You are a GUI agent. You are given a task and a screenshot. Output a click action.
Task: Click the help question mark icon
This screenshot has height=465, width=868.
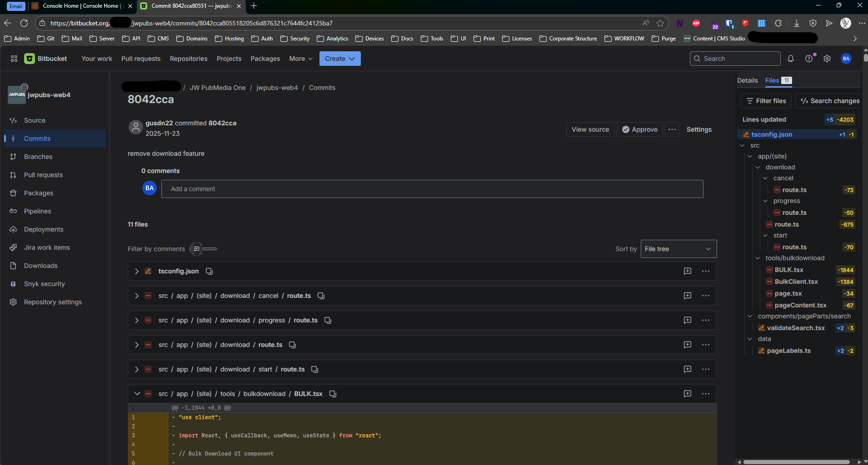pyautogui.click(x=809, y=59)
